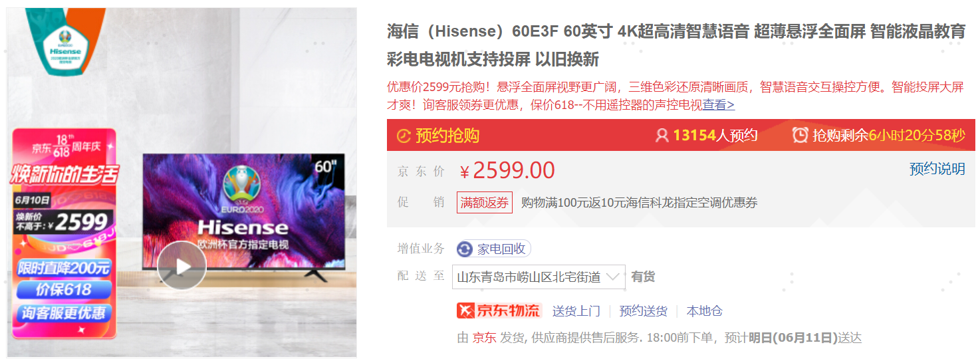The width and height of the screenshot is (980, 363).
Task: Click the 家电回收 recycle icon
Action: click(x=465, y=249)
